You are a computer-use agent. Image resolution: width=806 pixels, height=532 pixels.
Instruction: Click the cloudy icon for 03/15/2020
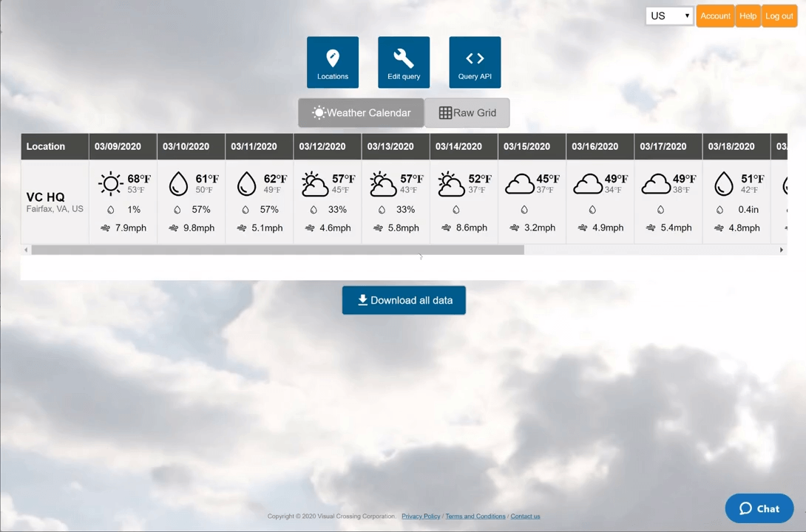pyautogui.click(x=519, y=184)
